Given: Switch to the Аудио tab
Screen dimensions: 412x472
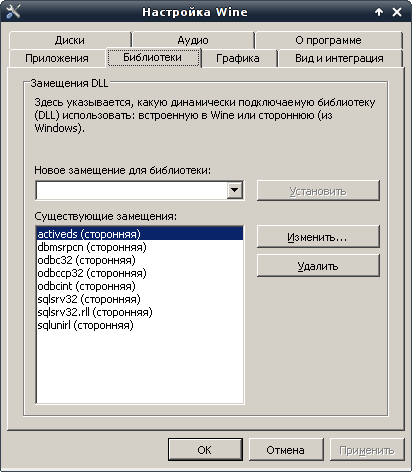Looking at the screenshot, I should (193, 40).
